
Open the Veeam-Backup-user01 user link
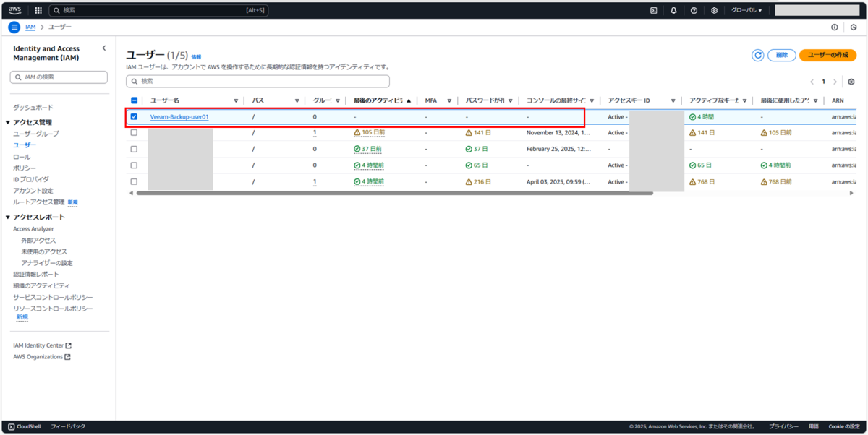179,116
